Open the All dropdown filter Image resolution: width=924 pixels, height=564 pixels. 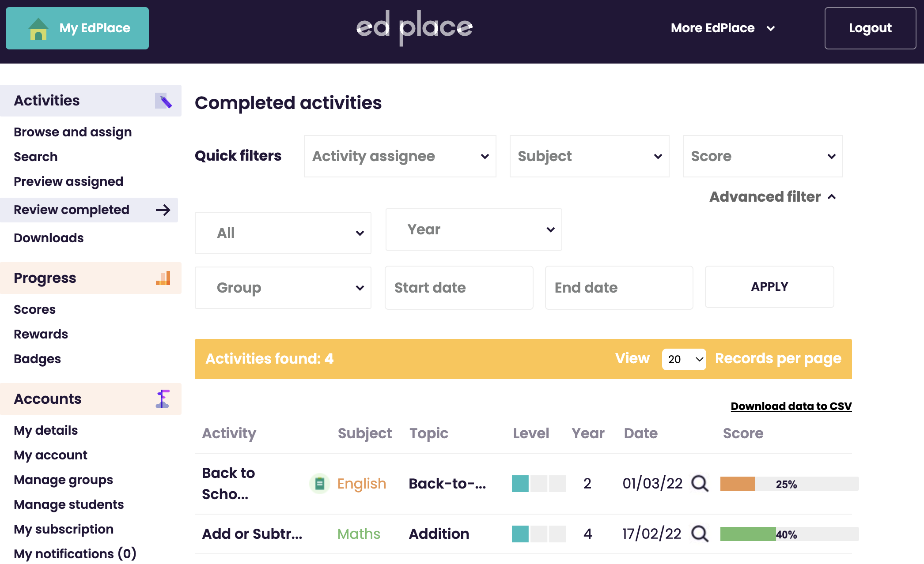tap(283, 233)
